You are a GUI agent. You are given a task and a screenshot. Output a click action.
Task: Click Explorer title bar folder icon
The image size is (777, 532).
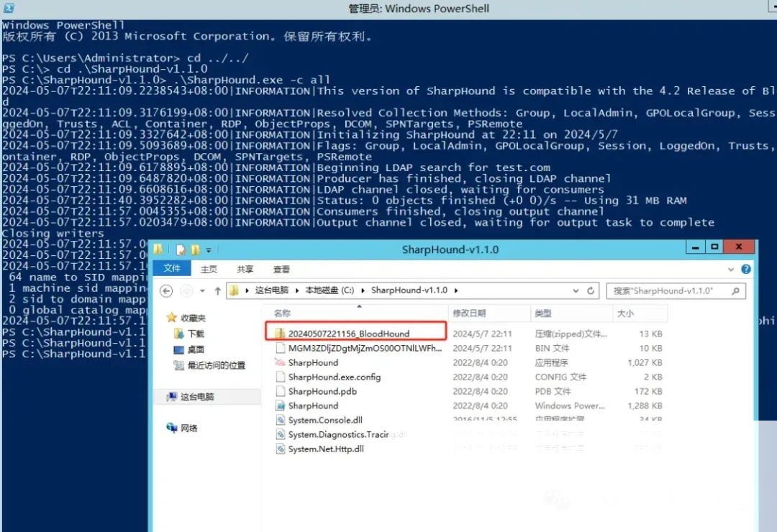[x=158, y=249]
